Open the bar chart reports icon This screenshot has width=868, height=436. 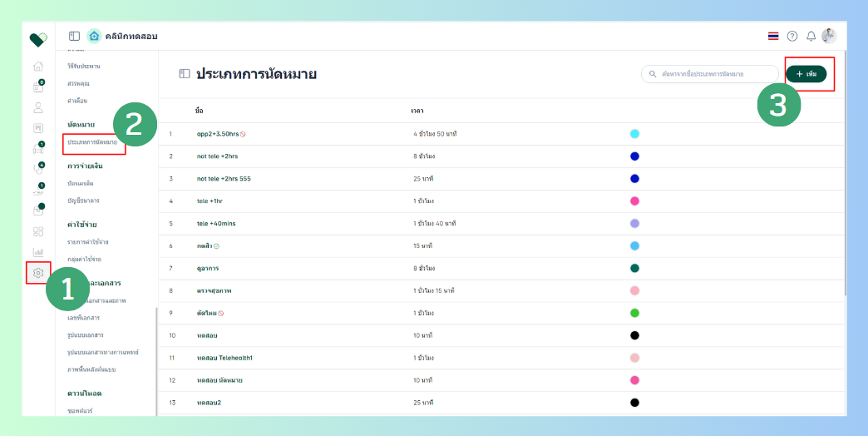click(x=38, y=252)
